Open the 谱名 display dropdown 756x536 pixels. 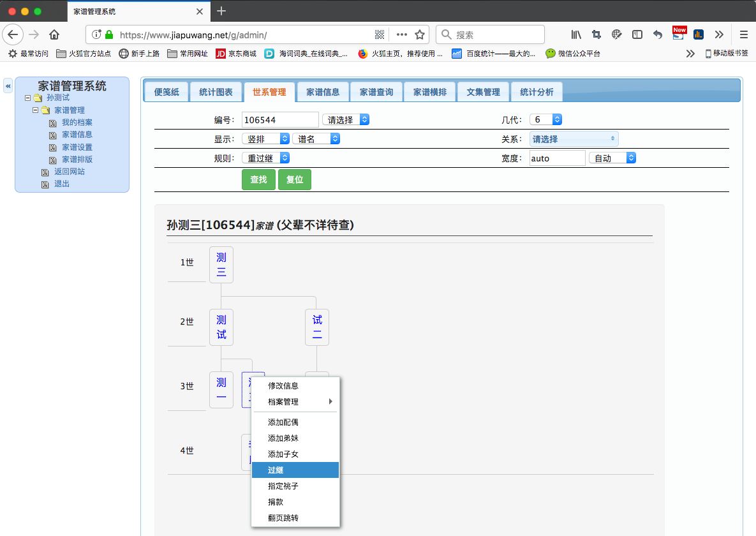316,139
